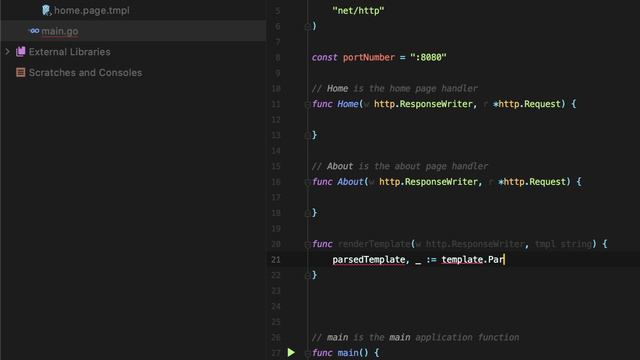The width and height of the screenshot is (640, 360).
Task: Click the External Libraries icon
Action: point(20,51)
